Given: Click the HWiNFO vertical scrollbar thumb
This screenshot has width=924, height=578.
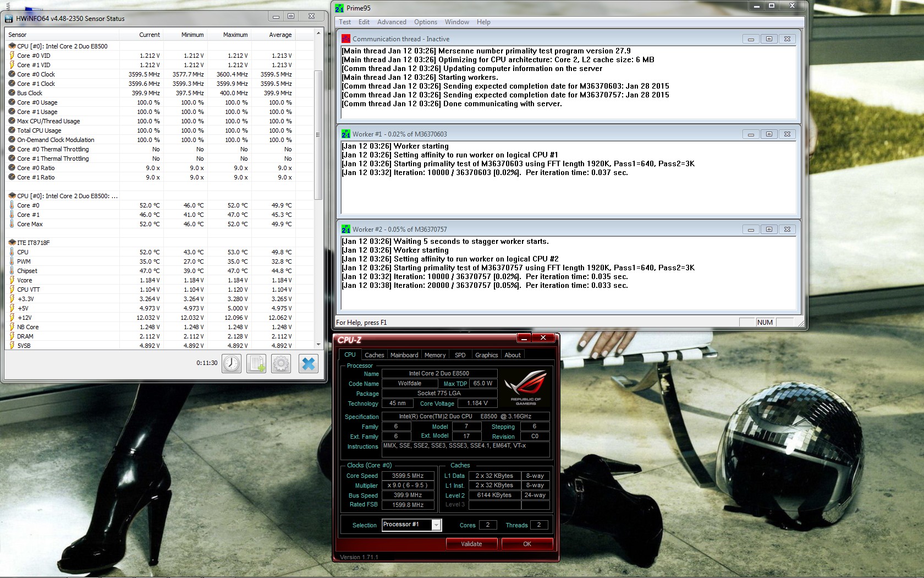Looking at the screenshot, I should tap(318, 135).
